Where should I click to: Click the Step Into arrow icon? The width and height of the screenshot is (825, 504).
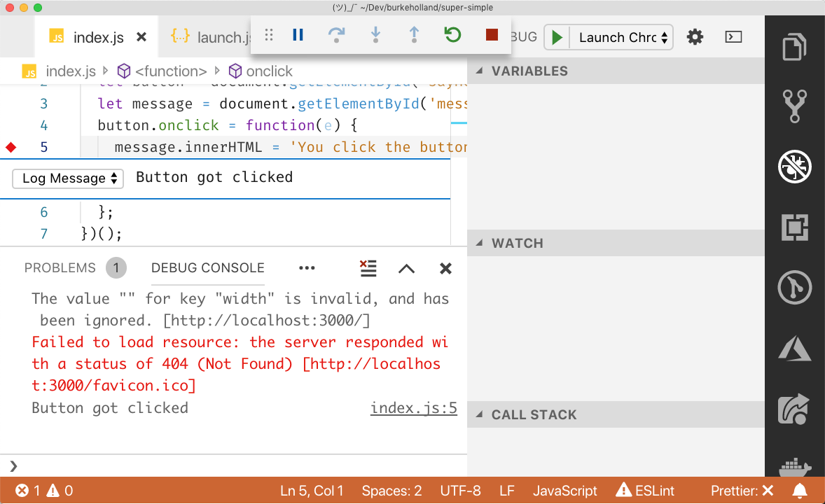click(375, 35)
